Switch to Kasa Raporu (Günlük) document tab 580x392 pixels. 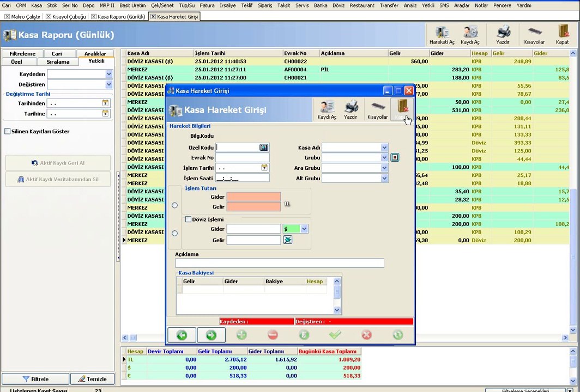[118, 17]
